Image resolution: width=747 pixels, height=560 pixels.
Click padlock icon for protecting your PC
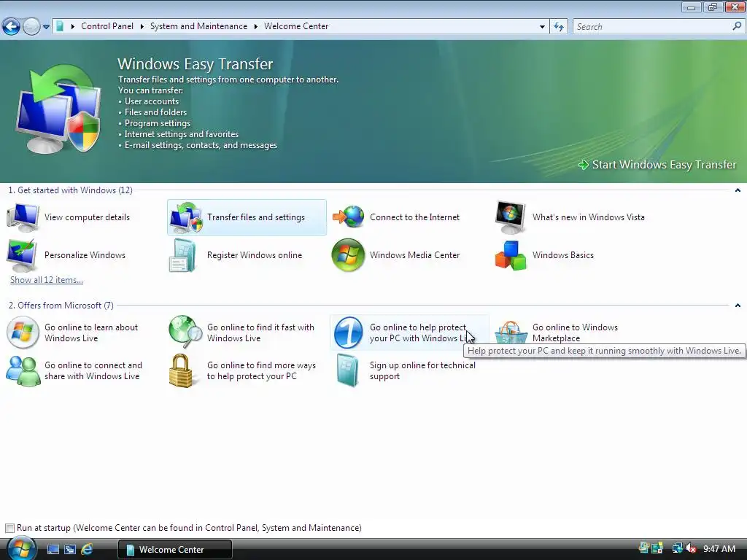pos(181,370)
